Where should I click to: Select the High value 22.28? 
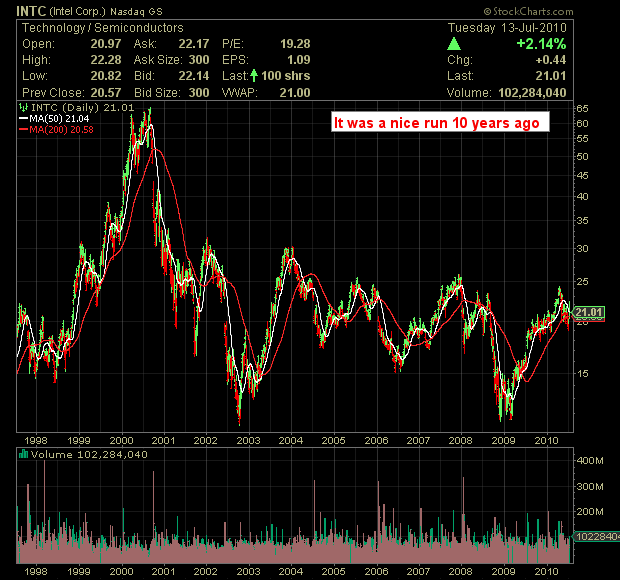click(106, 60)
